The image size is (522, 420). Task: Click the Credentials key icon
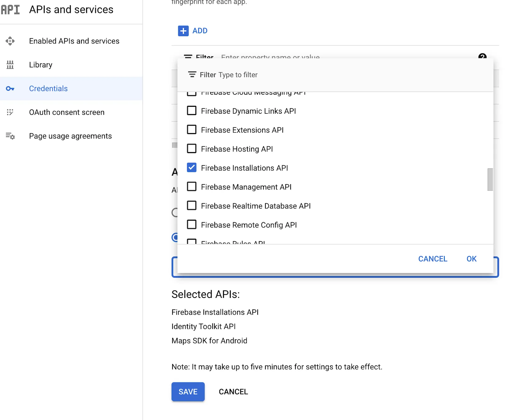(10, 89)
